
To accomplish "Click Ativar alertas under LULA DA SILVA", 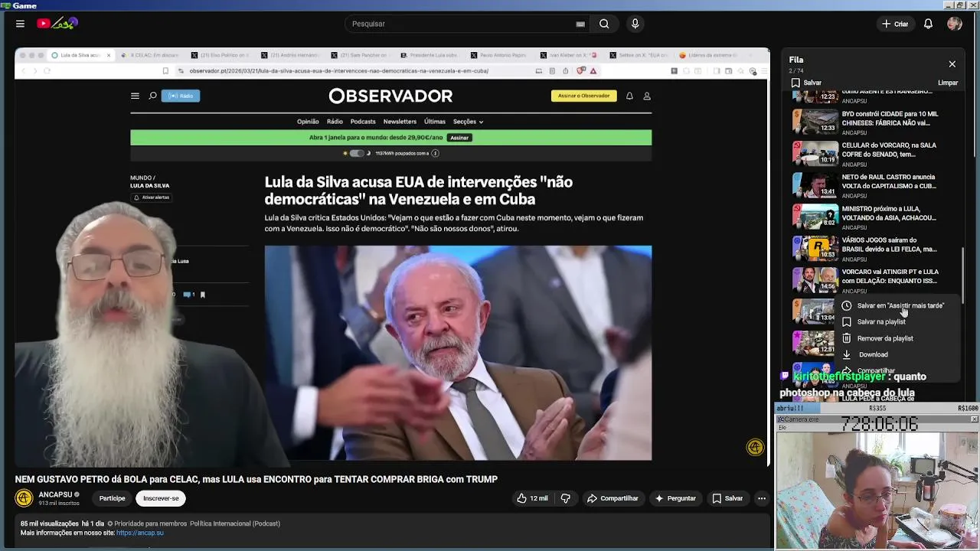I will (x=151, y=197).
